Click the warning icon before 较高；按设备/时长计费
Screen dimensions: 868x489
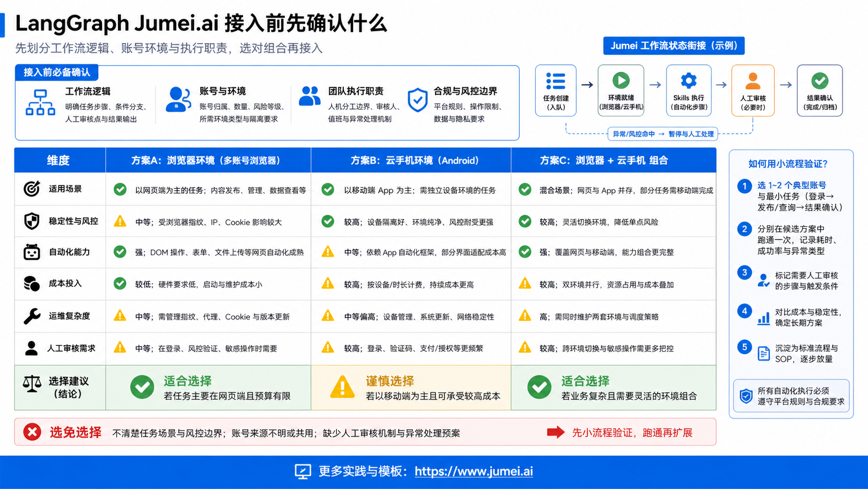click(328, 283)
